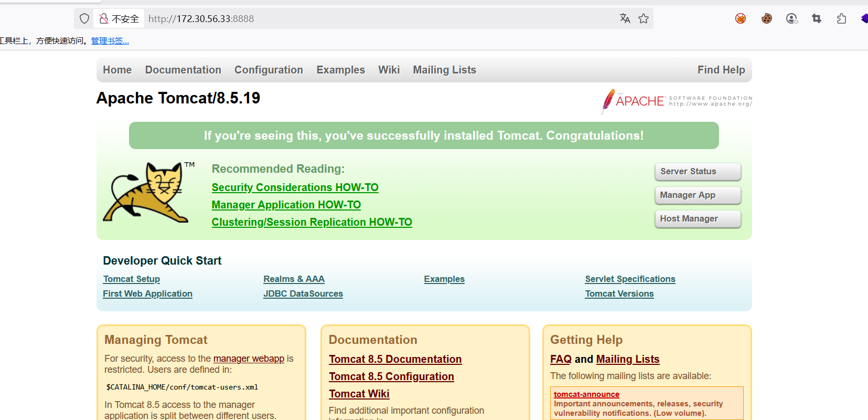Open Manager Application HOW-TO link
Viewport: 868px width, 420px height.
286,205
